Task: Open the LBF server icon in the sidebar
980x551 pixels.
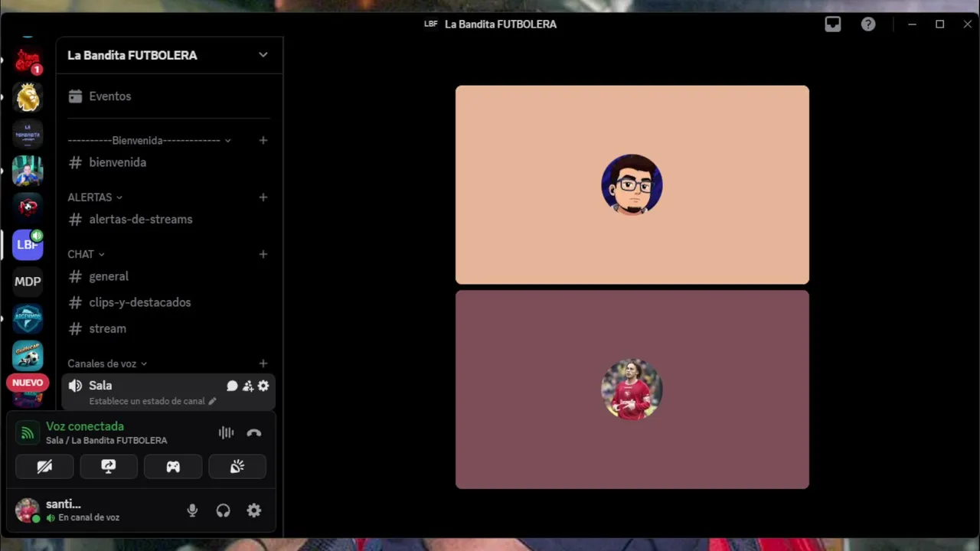Action: tap(28, 245)
